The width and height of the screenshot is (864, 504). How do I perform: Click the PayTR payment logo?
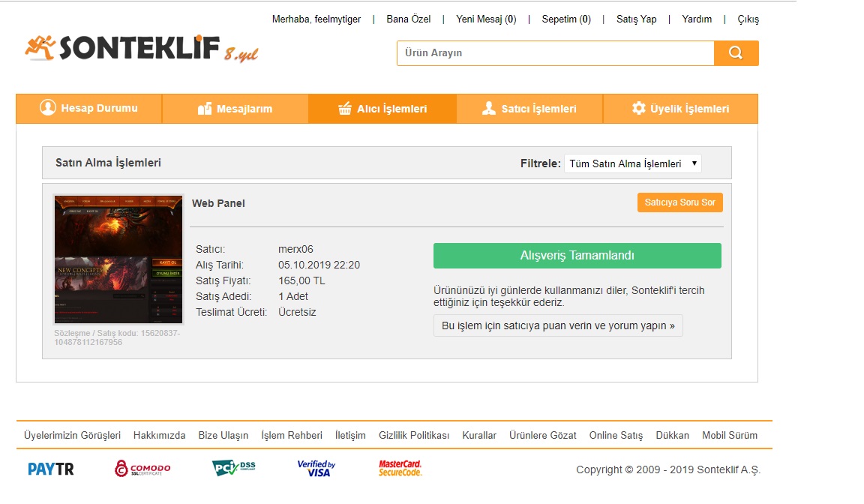pos(51,469)
